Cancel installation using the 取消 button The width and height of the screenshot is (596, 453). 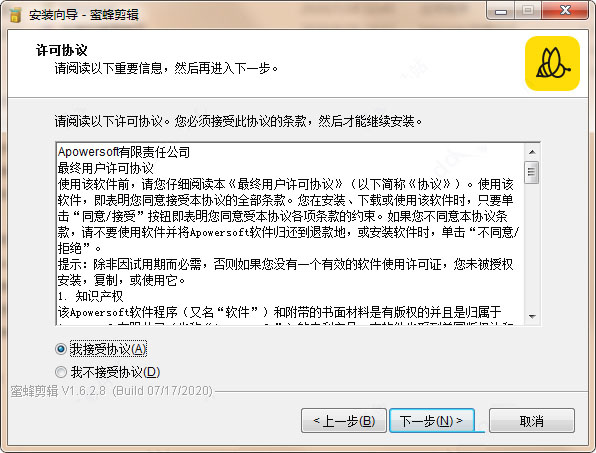tap(532, 421)
